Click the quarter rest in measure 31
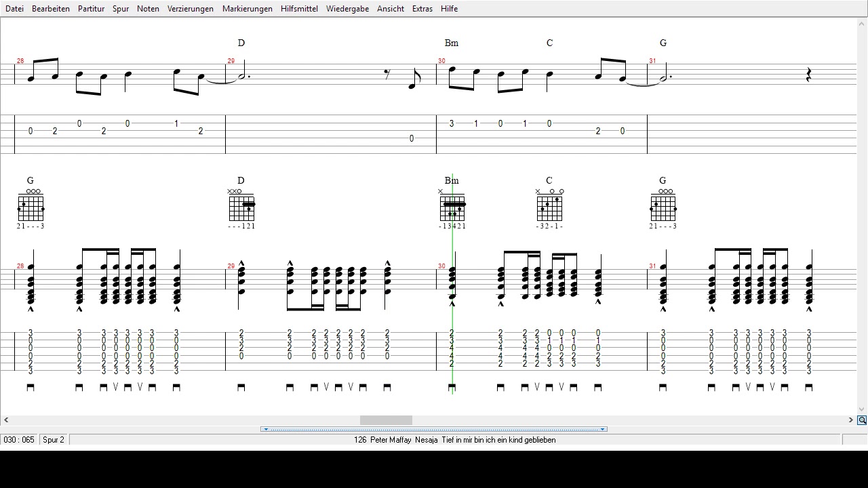The width and height of the screenshot is (868, 488). 808,75
